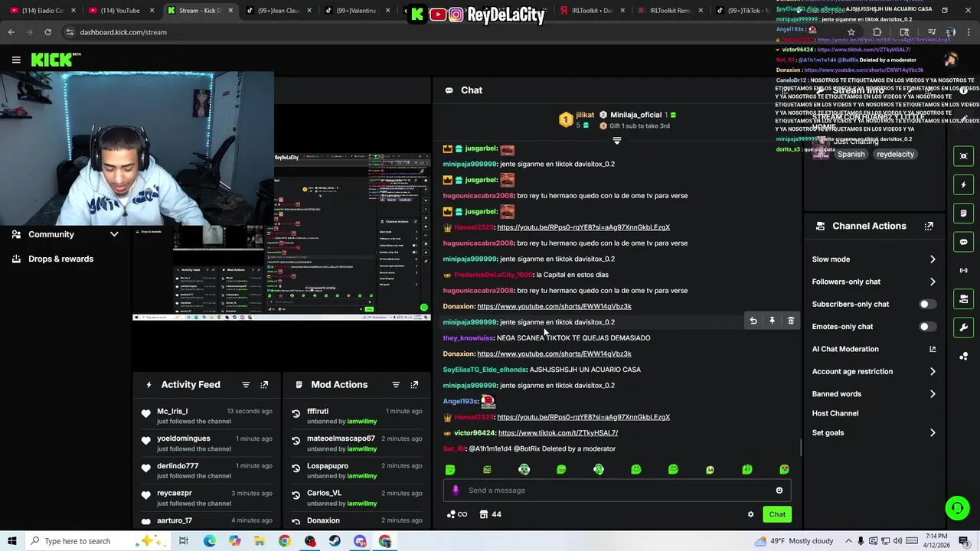The height and width of the screenshot is (551, 980).
Task: Open the taskbar notification center
Action: [964, 541]
